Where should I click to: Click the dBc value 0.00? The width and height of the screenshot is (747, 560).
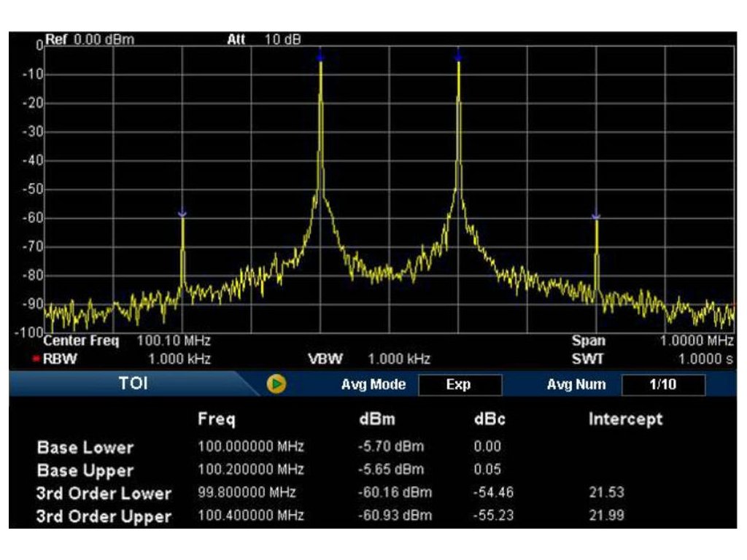pyautogui.click(x=487, y=447)
